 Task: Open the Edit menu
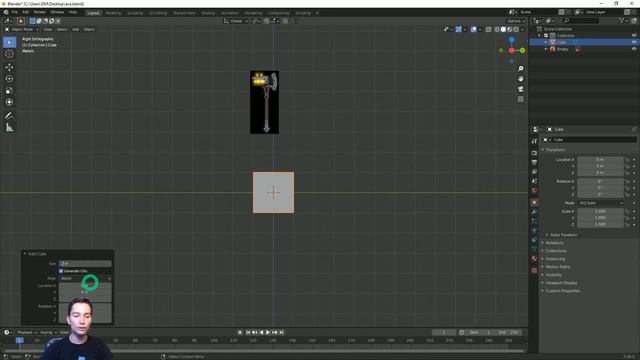coord(26,12)
